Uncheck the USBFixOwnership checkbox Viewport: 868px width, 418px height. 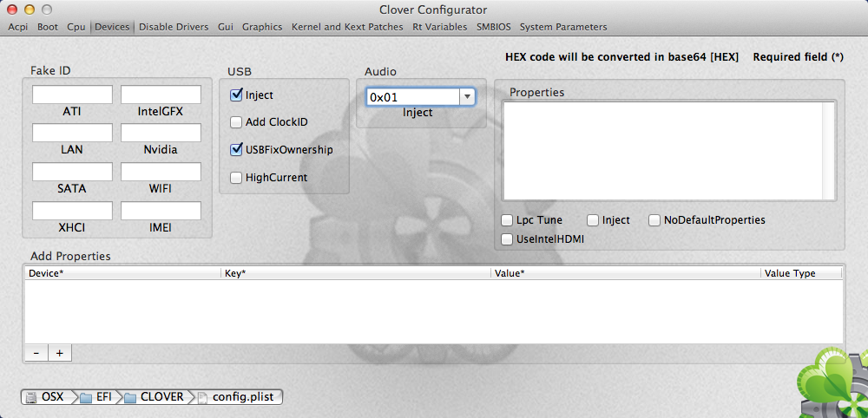pos(237,150)
